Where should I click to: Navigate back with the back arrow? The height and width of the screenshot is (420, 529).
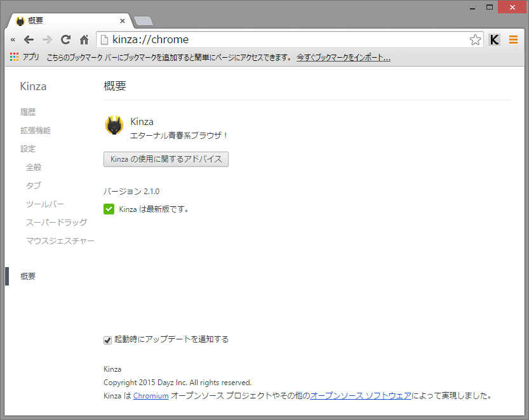pos(29,39)
